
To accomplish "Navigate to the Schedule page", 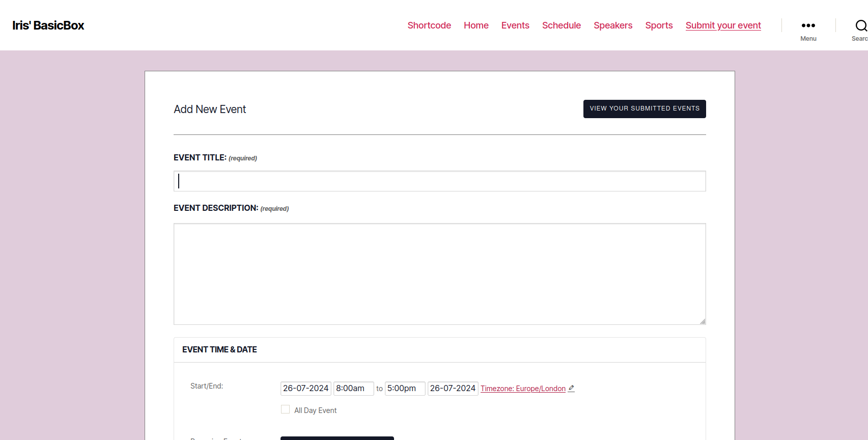I will click(x=561, y=25).
